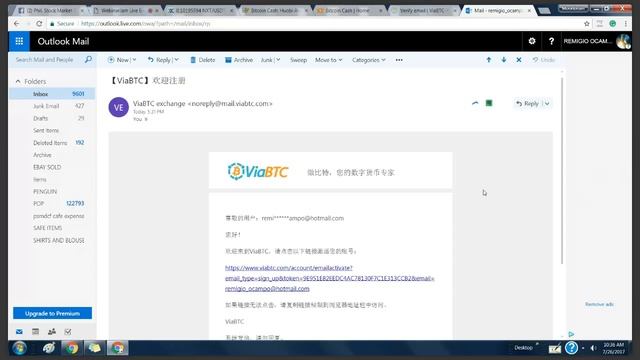Click the browser back arrow
Screen dimensions: 640x360
pos(16,24)
